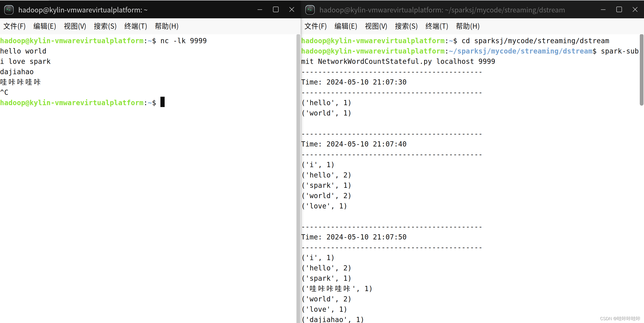Click the left terminal's vertical scrollbar track
The height and width of the screenshot is (323, 644).
point(298,178)
